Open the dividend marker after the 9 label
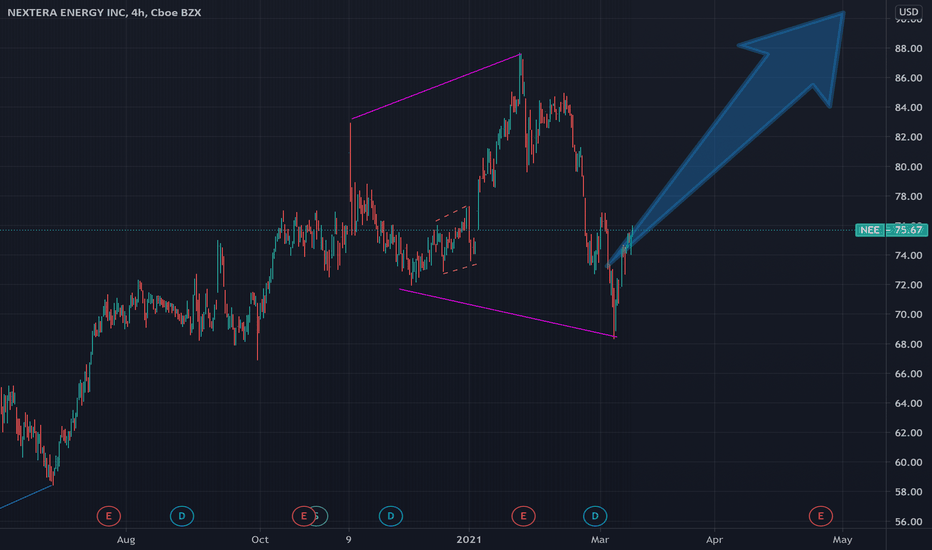Image resolution: width=932 pixels, height=550 pixels. [391, 516]
